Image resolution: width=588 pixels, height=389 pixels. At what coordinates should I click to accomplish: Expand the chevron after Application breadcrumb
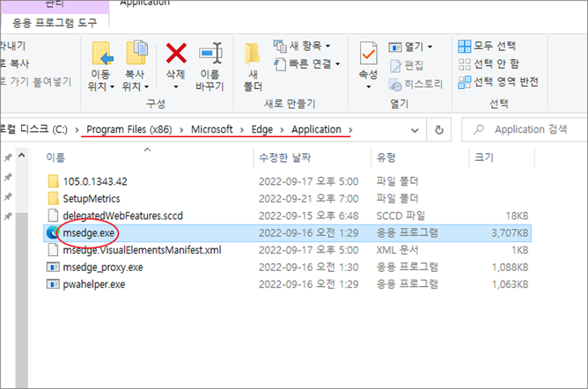pos(350,130)
